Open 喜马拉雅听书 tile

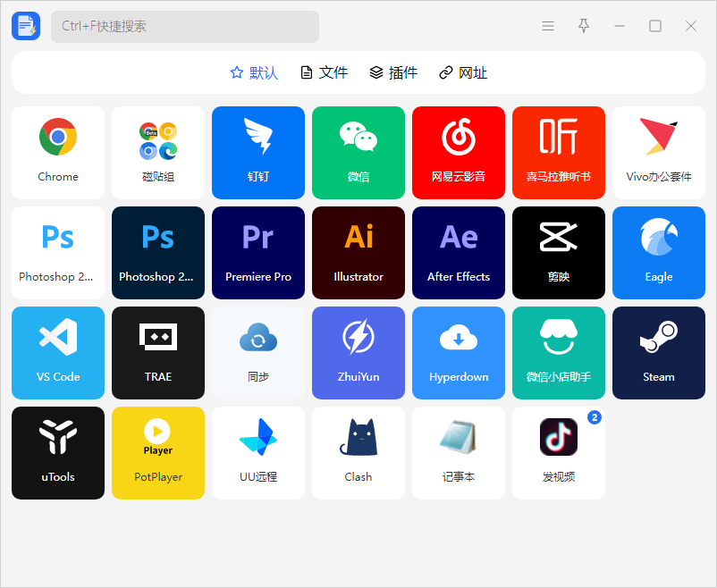pos(559,153)
